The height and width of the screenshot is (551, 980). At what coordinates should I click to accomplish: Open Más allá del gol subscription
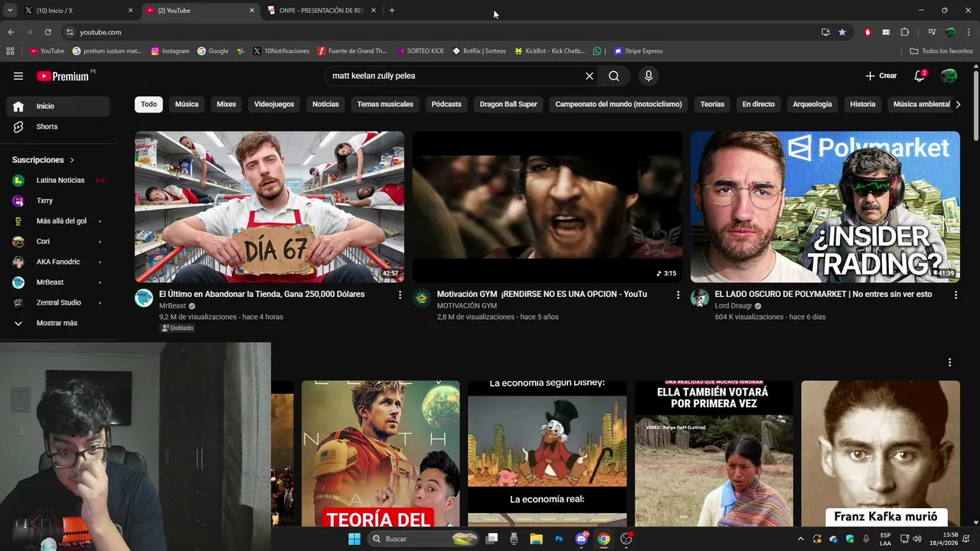pyautogui.click(x=57, y=221)
